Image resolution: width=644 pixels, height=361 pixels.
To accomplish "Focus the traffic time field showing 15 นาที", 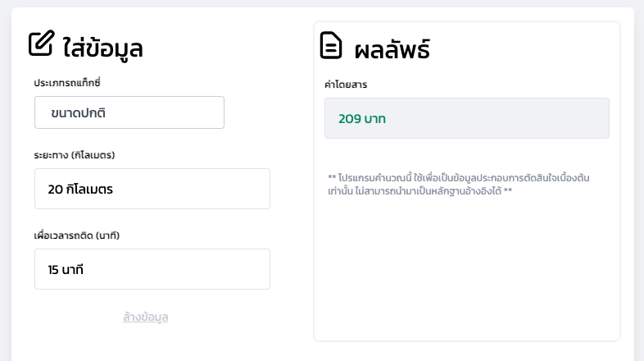I will click(152, 269).
